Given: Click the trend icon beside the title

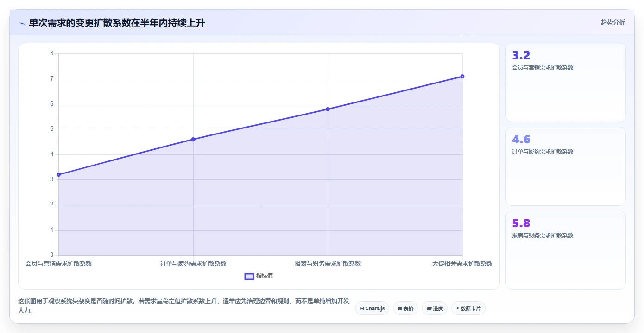Looking at the screenshot, I should (22, 23).
